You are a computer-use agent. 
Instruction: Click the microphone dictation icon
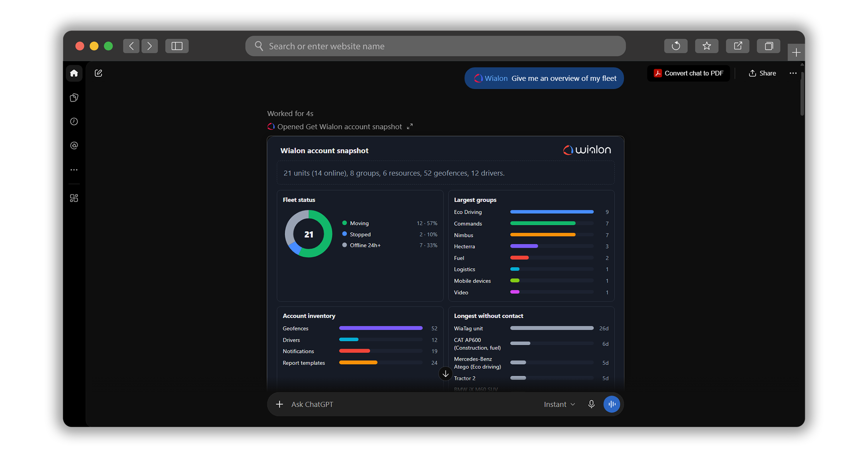tap(591, 404)
